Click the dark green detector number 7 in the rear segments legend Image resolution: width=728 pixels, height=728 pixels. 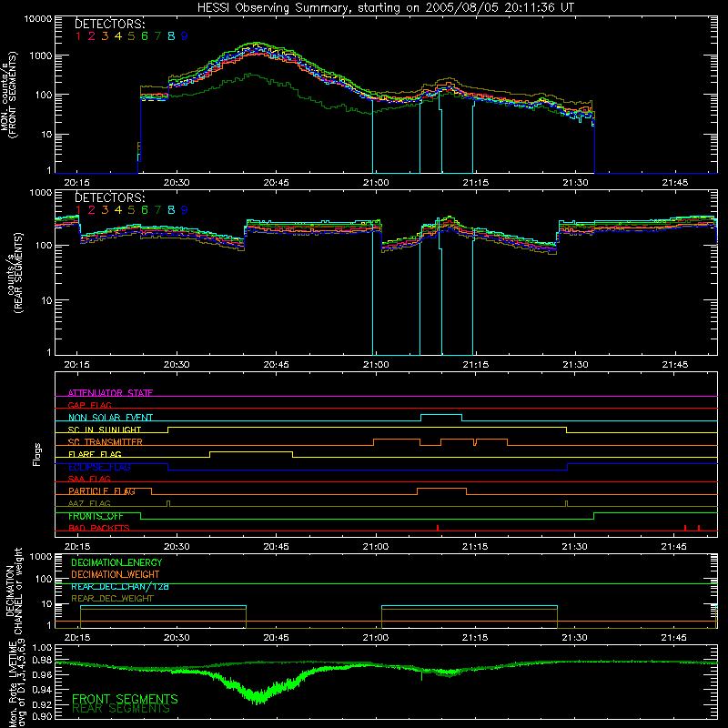[157, 210]
